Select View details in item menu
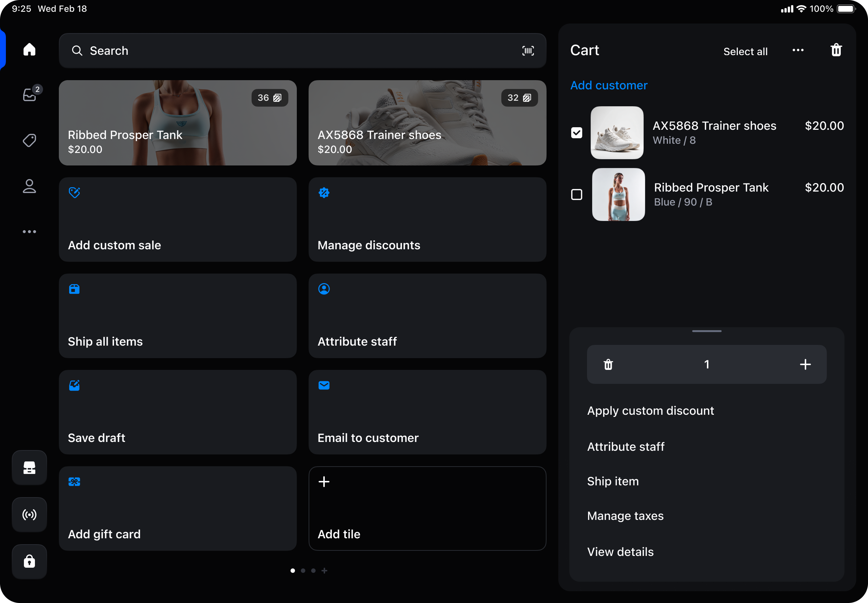868x603 pixels. click(620, 552)
